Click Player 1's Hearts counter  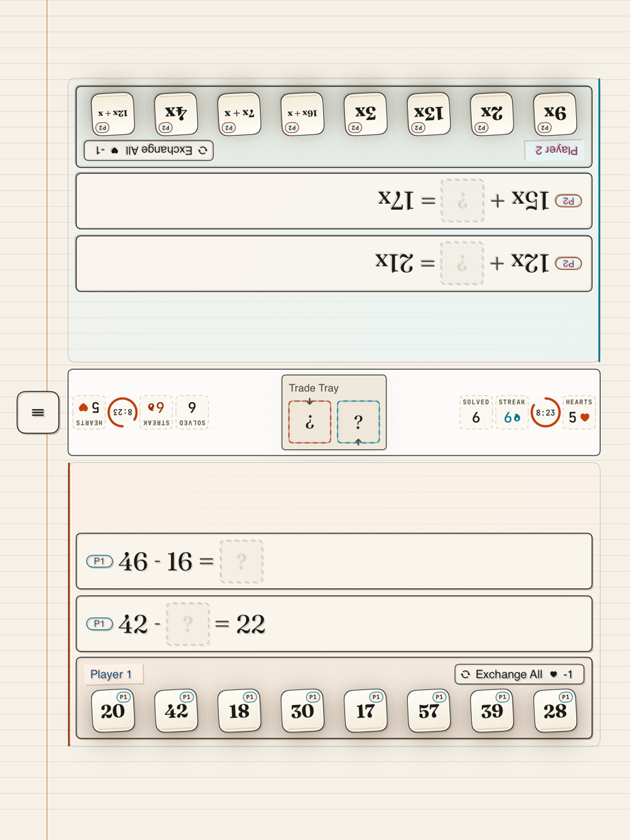coord(579,412)
